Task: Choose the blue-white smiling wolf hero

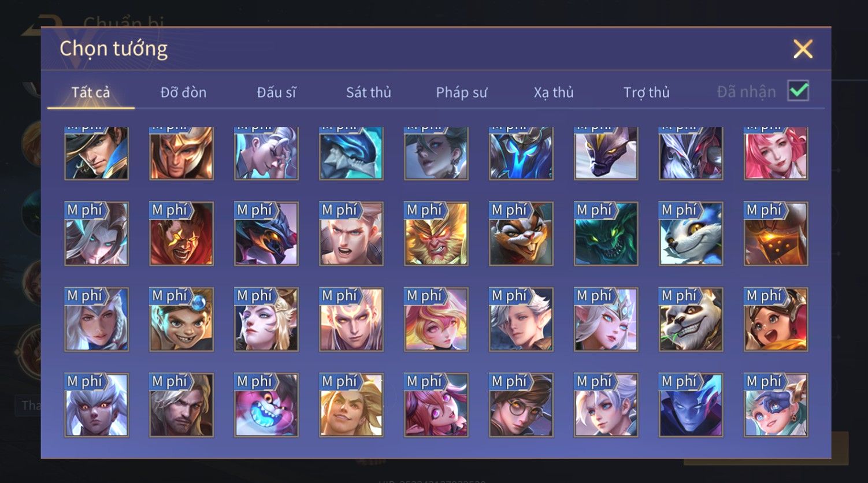Action: (x=691, y=233)
